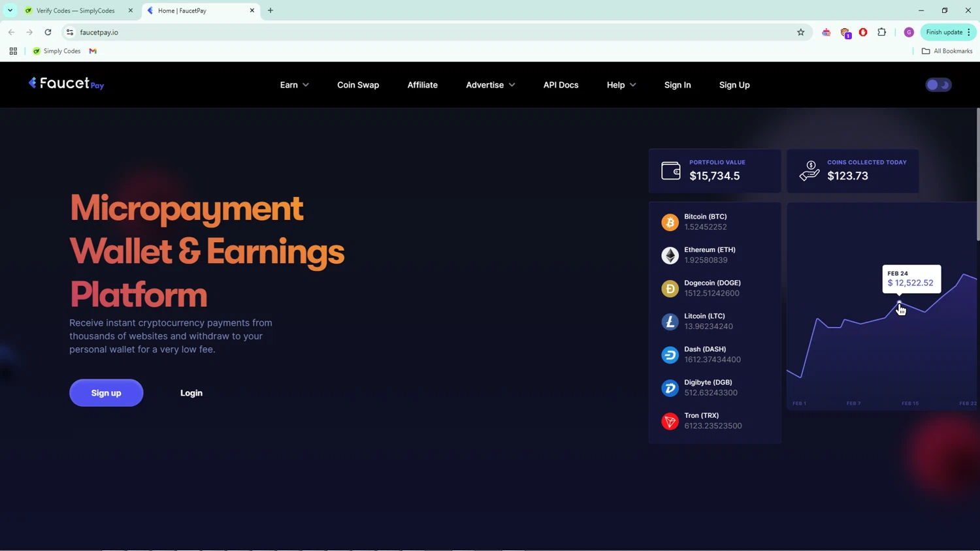Click the Bitcoin (BTC) coin icon
The width and height of the screenshot is (980, 551).
click(670, 222)
